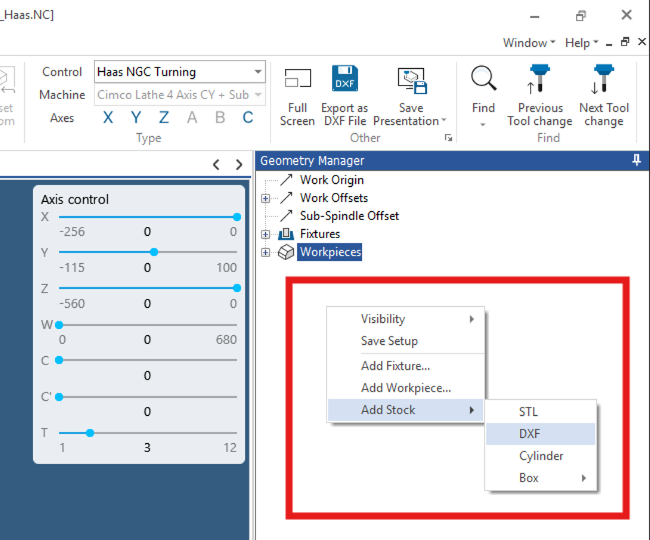Open the Control type dropdown
The width and height of the screenshot is (650, 540).
258,72
